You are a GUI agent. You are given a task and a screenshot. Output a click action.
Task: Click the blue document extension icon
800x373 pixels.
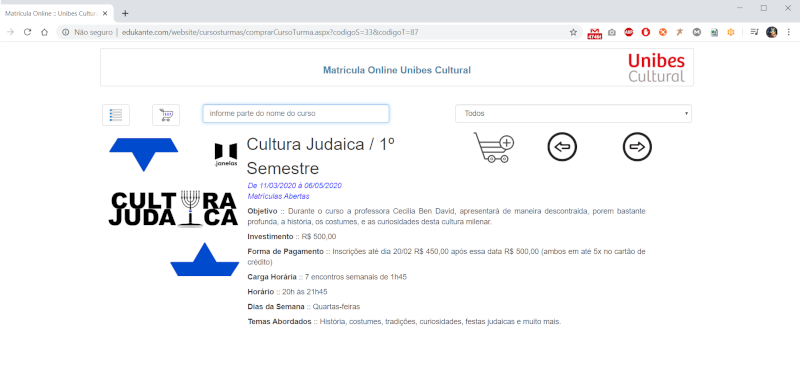[714, 32]
